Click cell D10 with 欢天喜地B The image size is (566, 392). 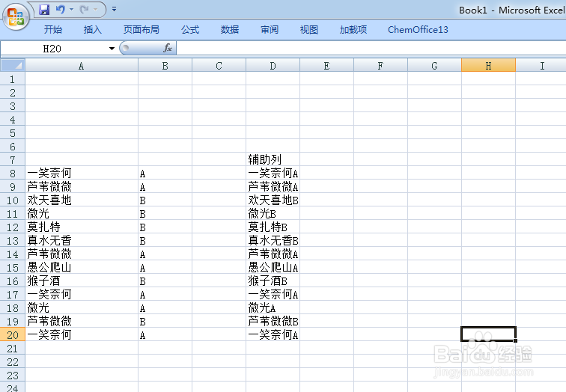point(273,200)
